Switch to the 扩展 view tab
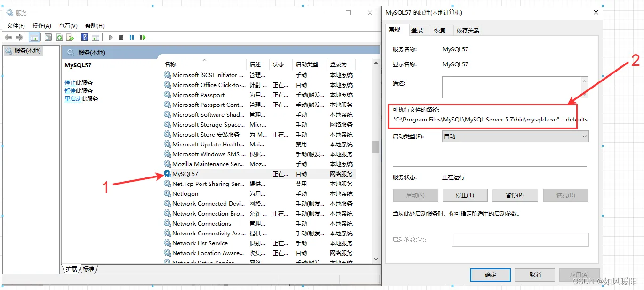 point(72,269)
